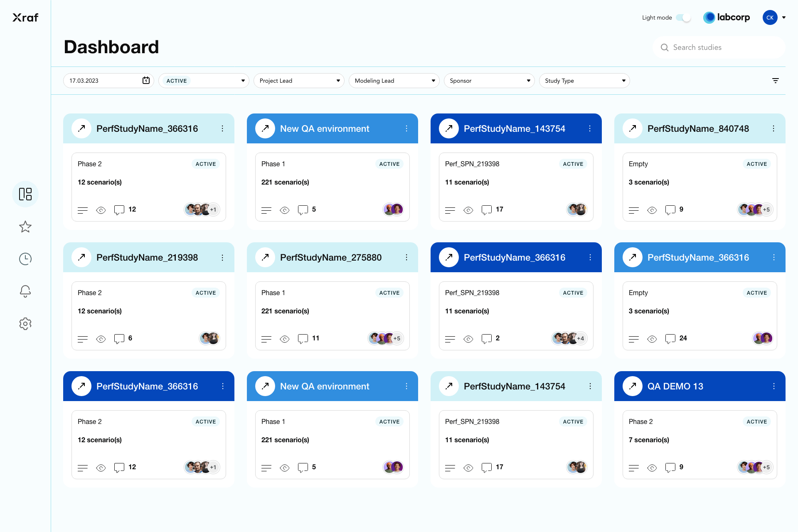Image resolution: width=798 pixels, height=532 pixels.
Task: Expand the Study Type dropdown
Action: point(584,81)
